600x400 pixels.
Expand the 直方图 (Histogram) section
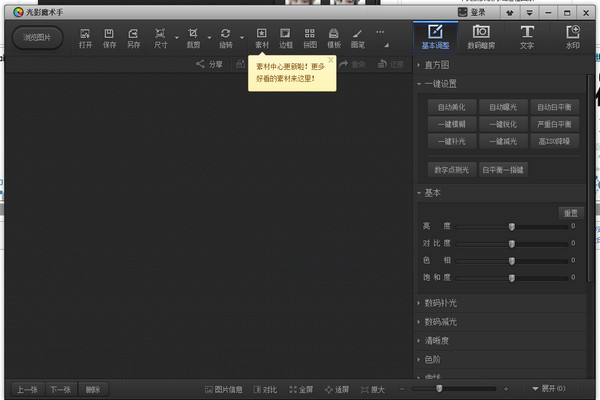click(438, 63)
